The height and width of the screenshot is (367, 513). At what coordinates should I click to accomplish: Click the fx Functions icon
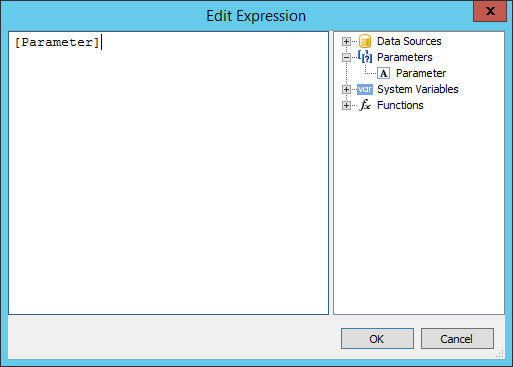coord(365,105)
